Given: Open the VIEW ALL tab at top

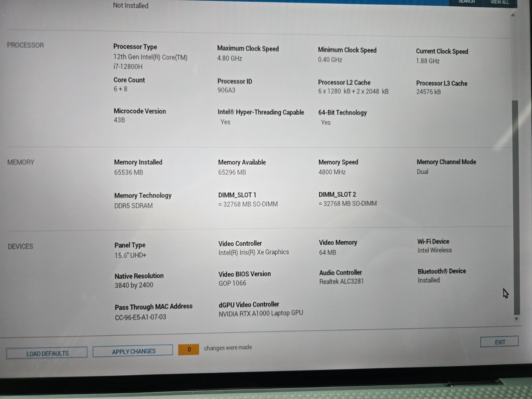Looking at the screenshot, I should pyautogui.click(x=500, y=3).
